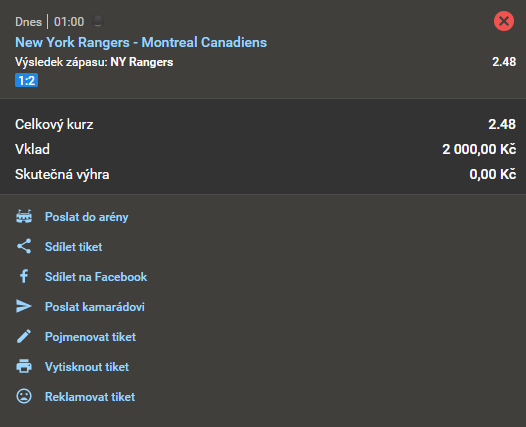
Task: Click the share ticket icon
Action: pyautogui.click(x=24, y=246)
